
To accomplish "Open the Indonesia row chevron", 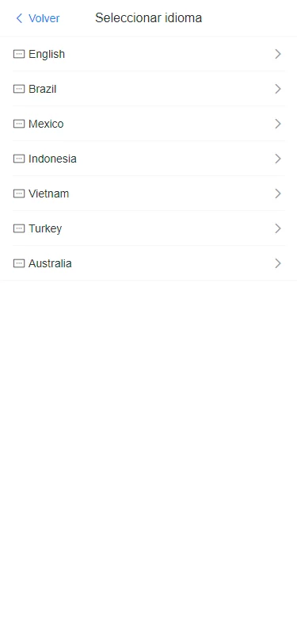I will [x=278, y=159].
